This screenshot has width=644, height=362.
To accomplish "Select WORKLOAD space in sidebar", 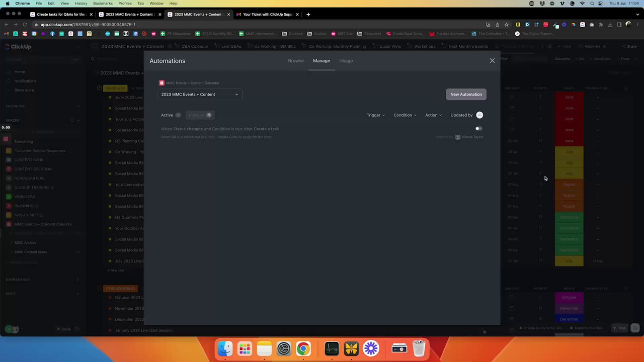I will (x=25, y=197).
